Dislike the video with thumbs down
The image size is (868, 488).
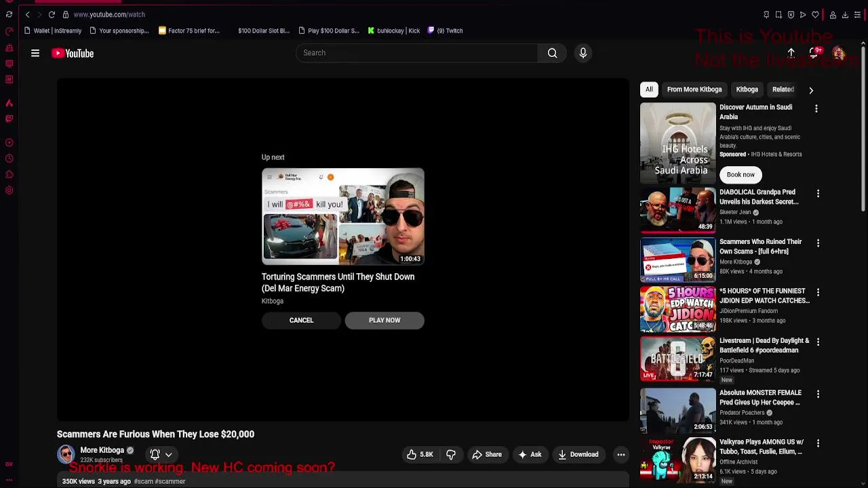tap(451, 455)
